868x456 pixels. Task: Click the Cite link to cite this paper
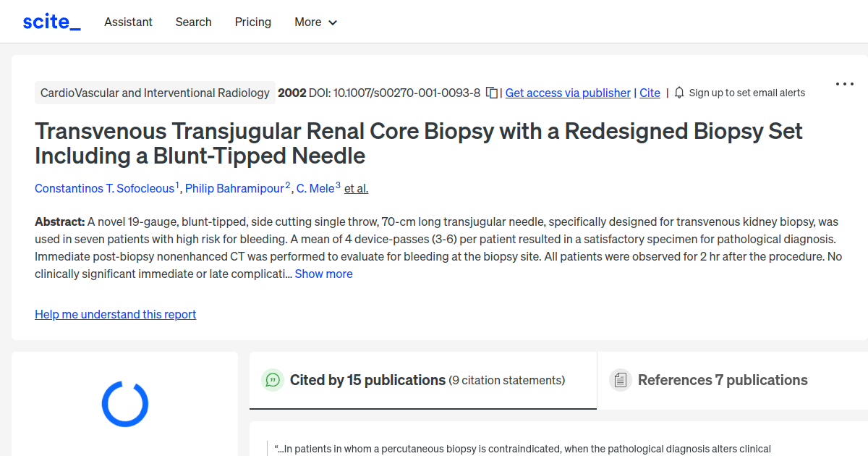[649, 93]
